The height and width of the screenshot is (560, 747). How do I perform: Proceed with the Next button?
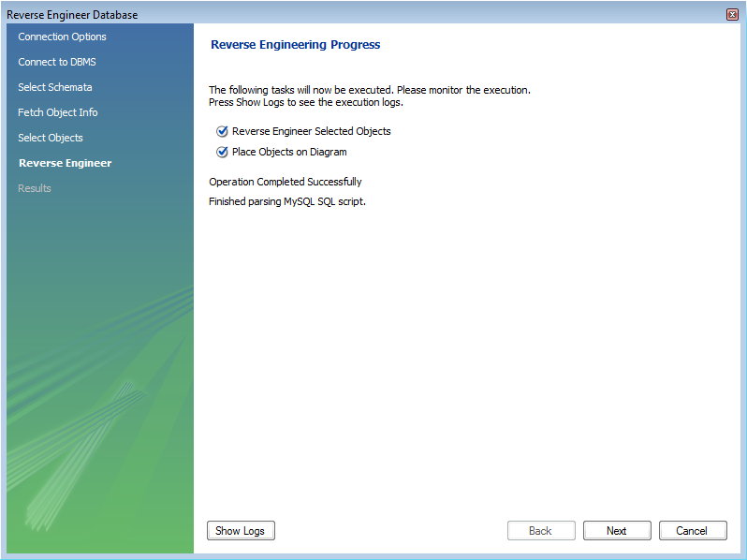pyautogui.click(x=617, y=531)
